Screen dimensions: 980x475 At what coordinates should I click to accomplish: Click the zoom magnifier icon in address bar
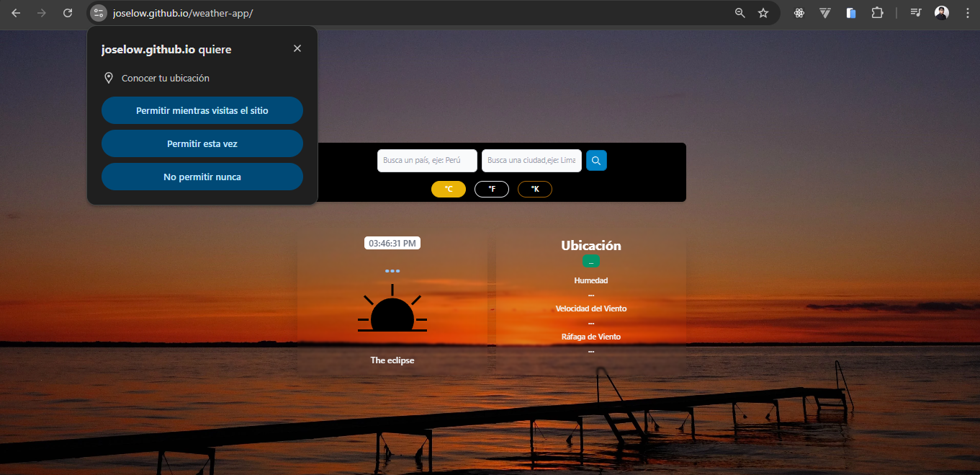pyautogui.click(x=740, y=13)
